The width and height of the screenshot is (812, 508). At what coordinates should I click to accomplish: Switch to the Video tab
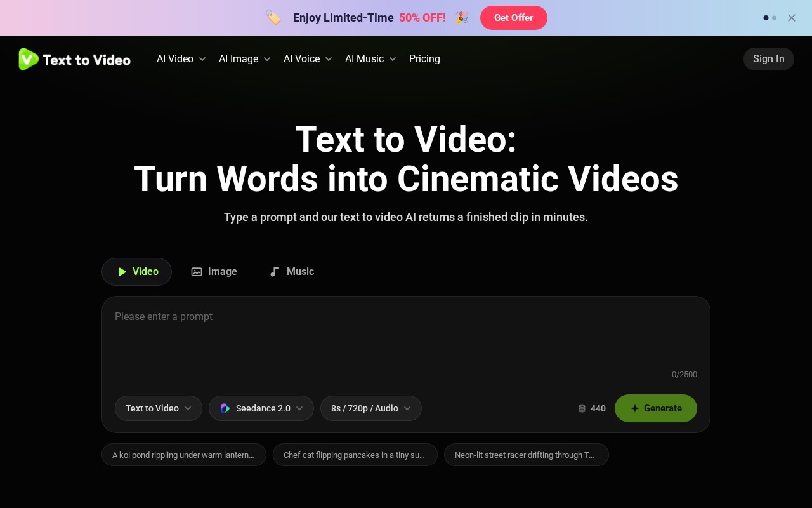[137, 272]
